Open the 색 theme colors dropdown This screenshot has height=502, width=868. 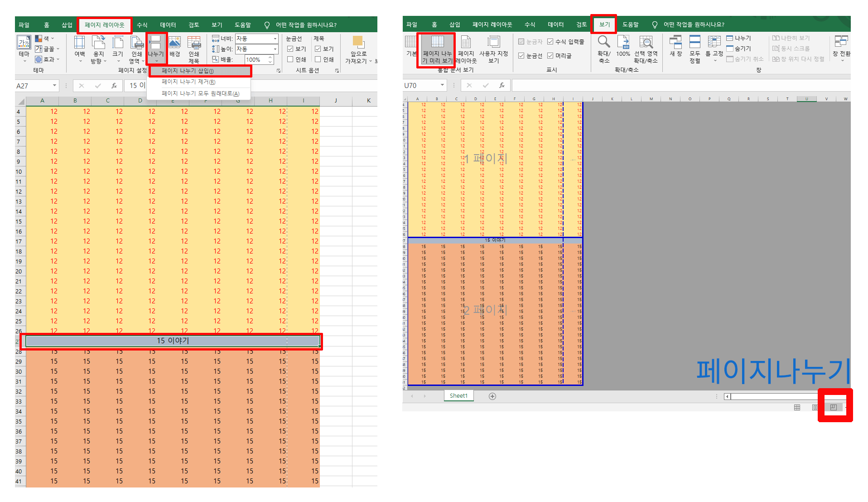(45, 39)
